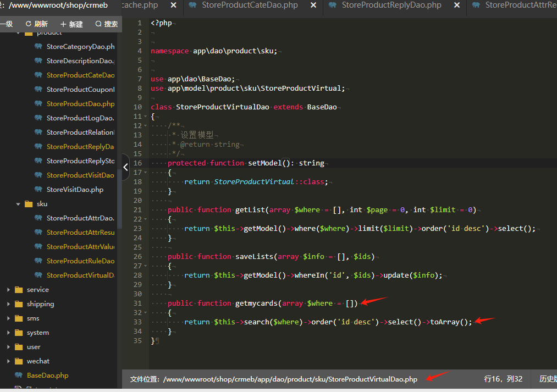Click the PHP icon beside StoreProductLogDao
This screenshot has height=392, width=557.
click(x=38, y=118)
